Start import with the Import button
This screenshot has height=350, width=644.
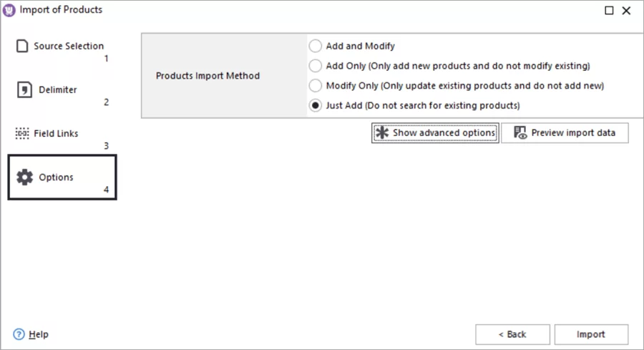click(591, 334)
